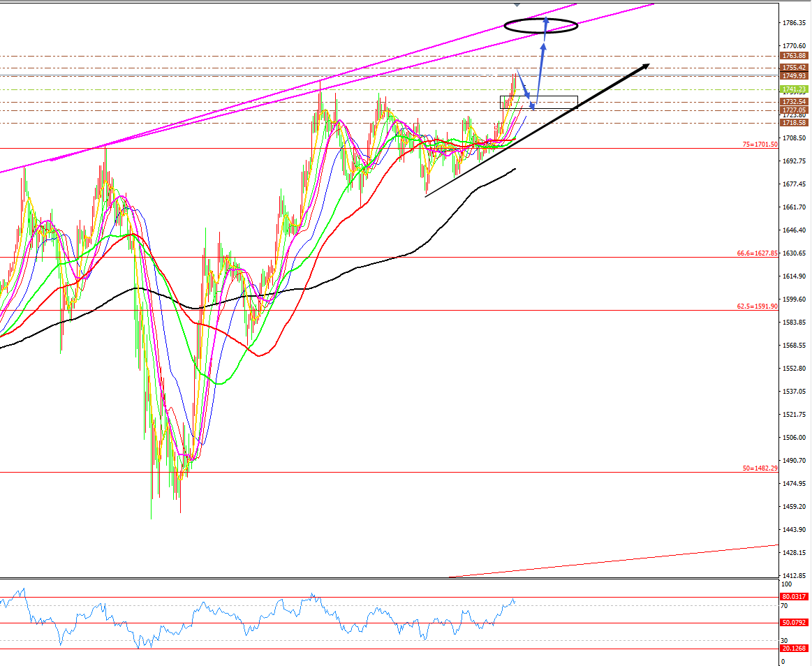Click the 1428.15 price scale value
The height and width of the screenshot is (666, 812).
(x=794, y=553)
